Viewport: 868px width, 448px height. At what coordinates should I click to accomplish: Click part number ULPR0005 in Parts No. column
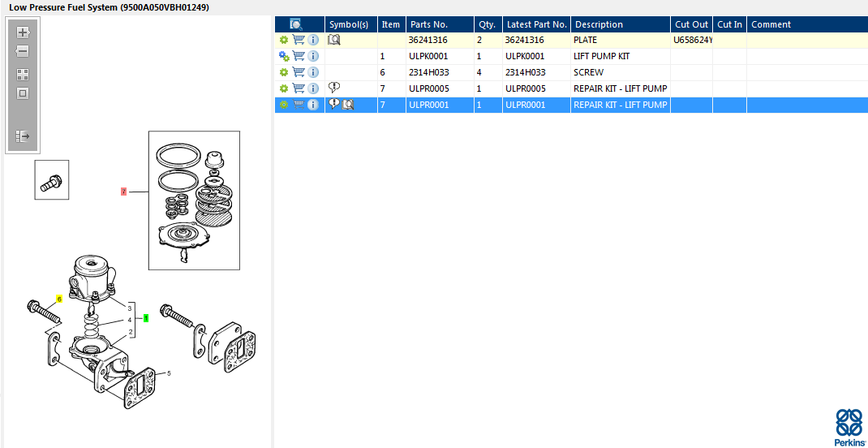[x=428, y=88]
